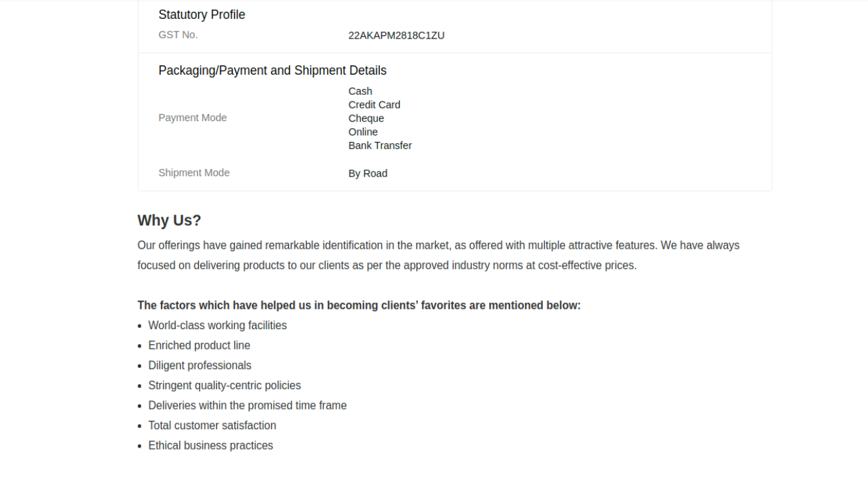Click Packaging/Payment and Shipment Details heading
Screen dimensions: 868x496
coord(272,70)
